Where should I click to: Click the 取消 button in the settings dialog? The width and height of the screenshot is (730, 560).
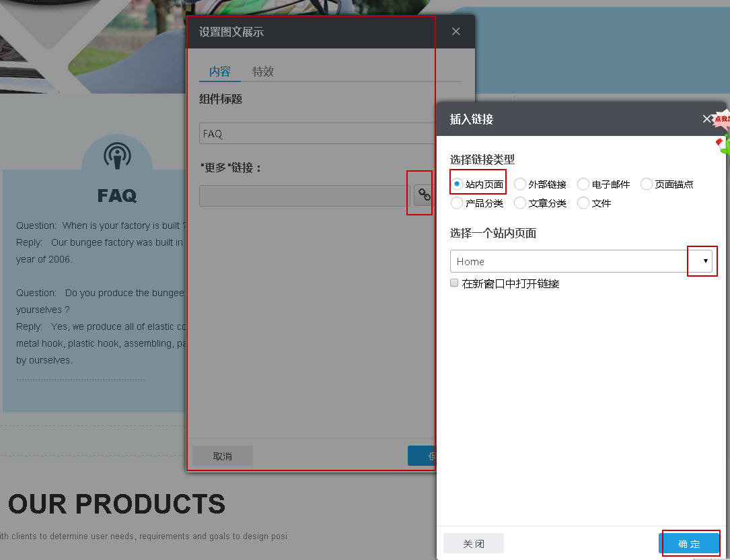coord(222,456)
